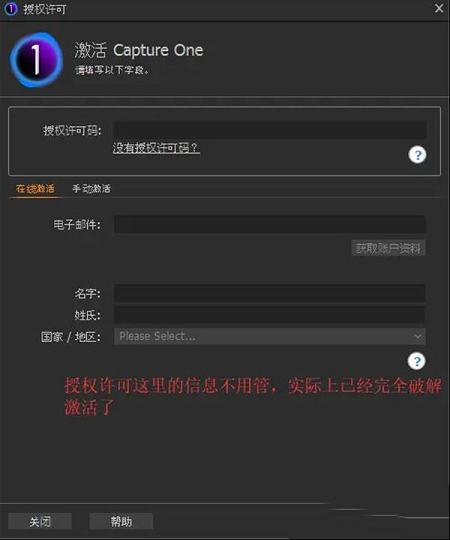The height and width of the screenshot is (540, 450).
Task: Click the 授权许可 window title text
Action: coord(45,9)
